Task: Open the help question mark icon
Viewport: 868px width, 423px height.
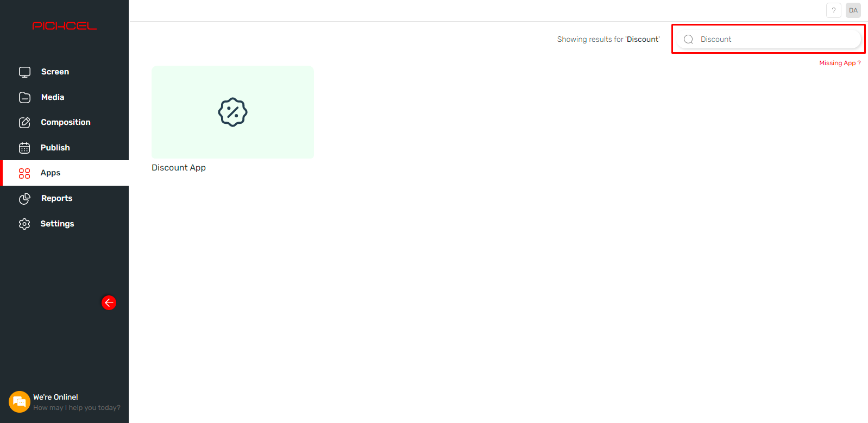Action: 834,10
